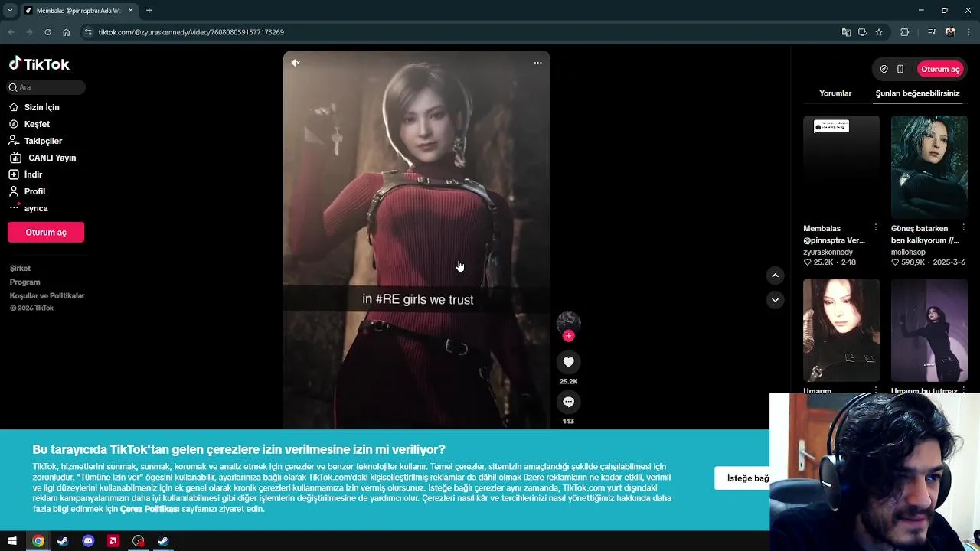
Task: Click the get app phone icon
Action: coord(900,69)
